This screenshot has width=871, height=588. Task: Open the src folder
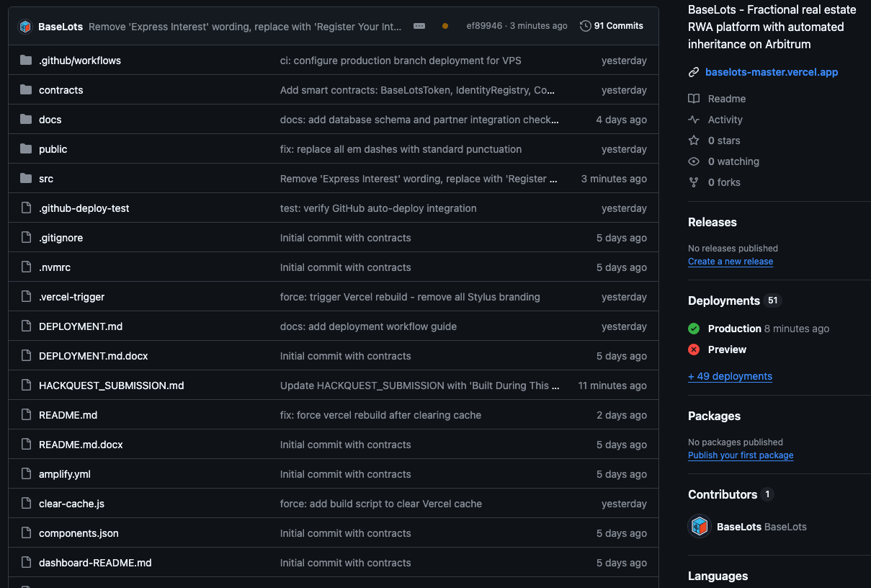pos(46,179)
